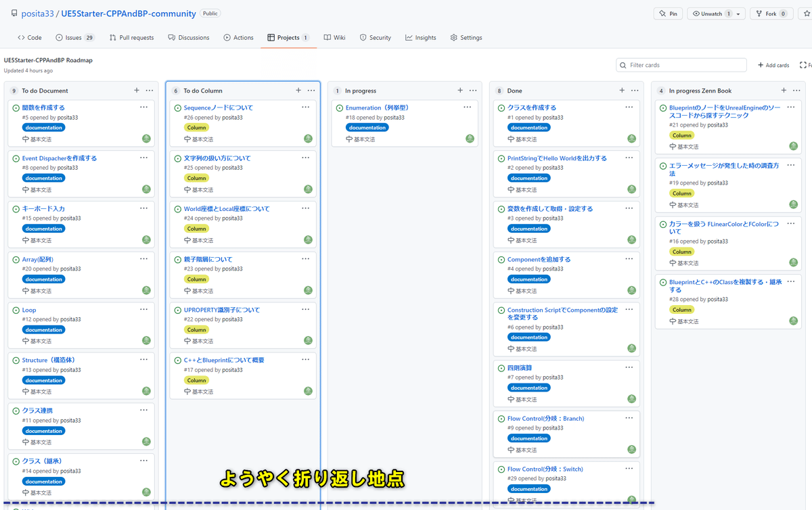Open card menu for クラスを作成する
The width and height of the screenshot is (812, 510).
point(629,107)
